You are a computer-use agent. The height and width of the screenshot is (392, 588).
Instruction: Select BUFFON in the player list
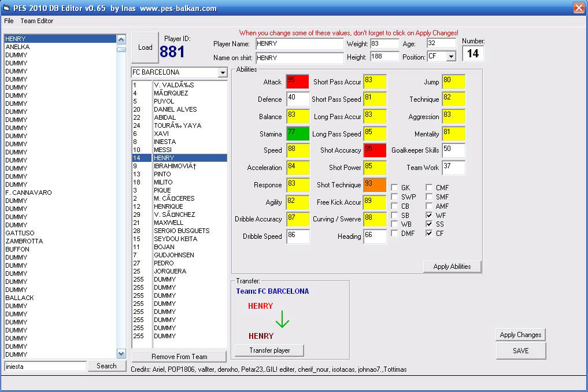click(60, 249)
